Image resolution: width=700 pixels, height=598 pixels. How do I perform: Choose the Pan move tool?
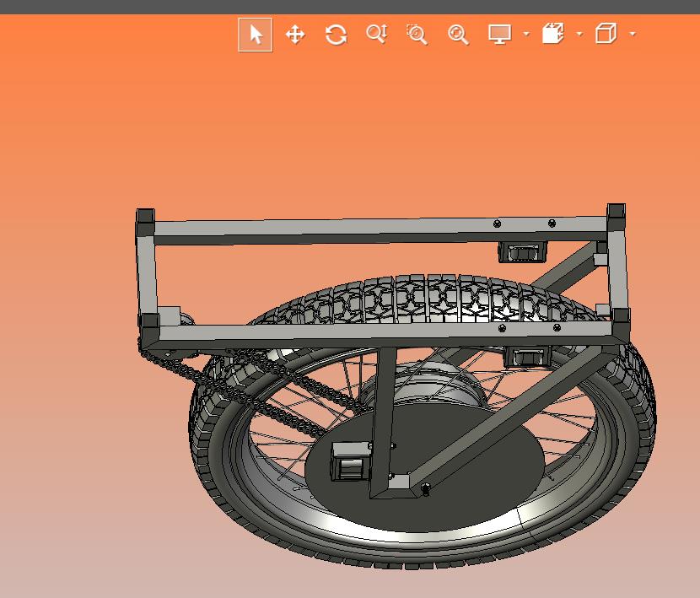tap(295, 35)
